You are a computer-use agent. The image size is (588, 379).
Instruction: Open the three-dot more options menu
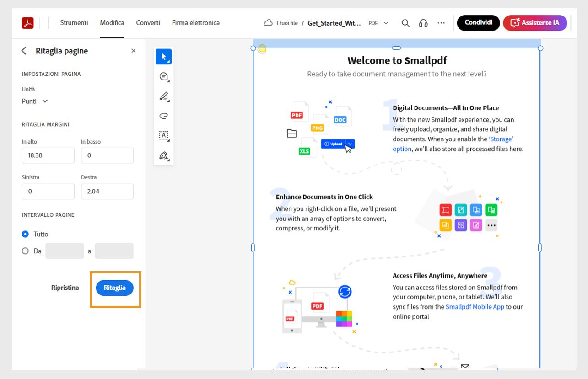[x=441, y=23]
